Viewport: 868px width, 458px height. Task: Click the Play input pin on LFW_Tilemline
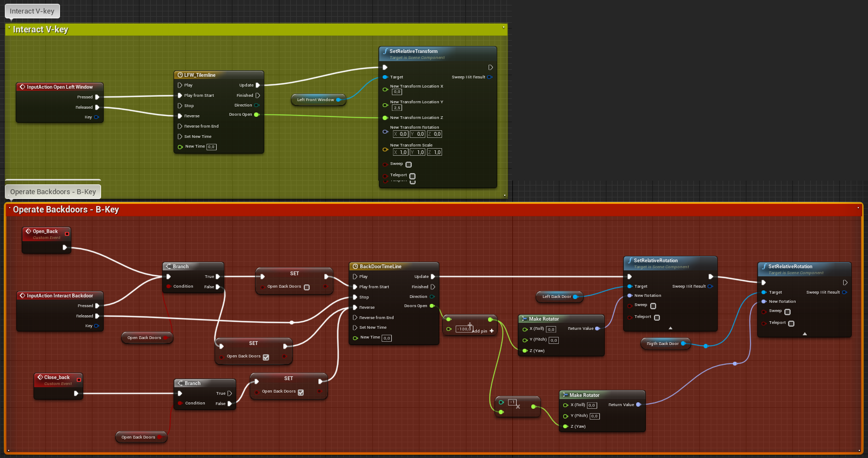click(x=180, y=85)
